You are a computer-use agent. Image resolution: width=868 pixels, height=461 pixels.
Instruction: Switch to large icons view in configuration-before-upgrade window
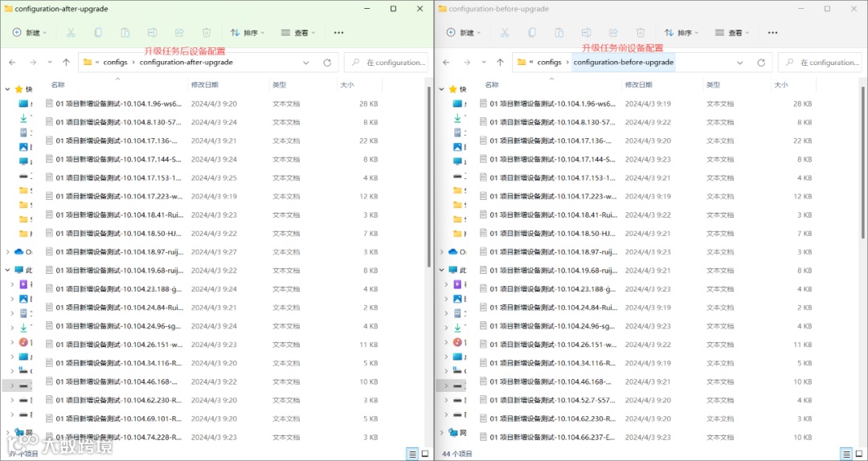click(x=859, y=454)
